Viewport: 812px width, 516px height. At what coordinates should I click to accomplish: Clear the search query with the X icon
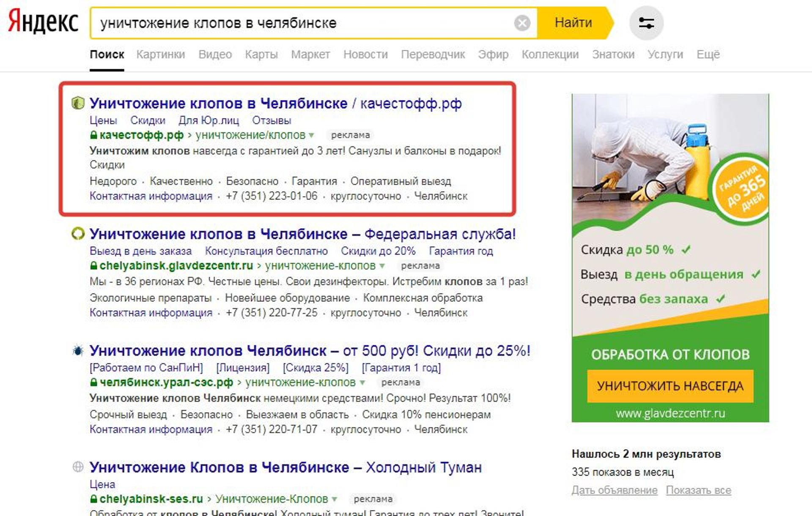522,23
